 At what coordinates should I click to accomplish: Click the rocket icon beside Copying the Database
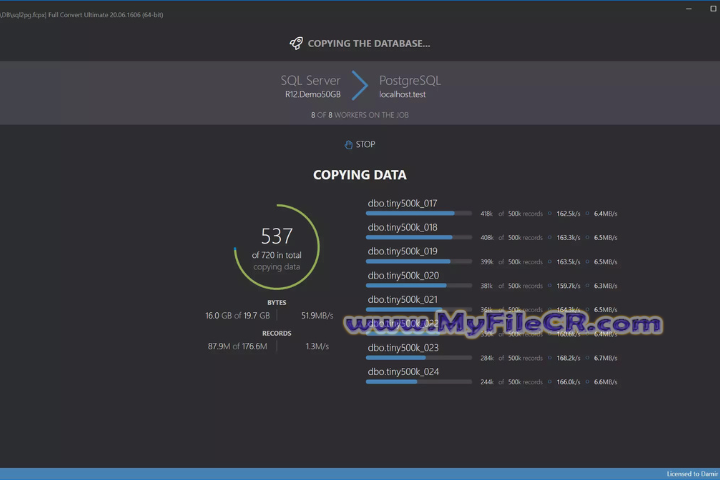click(x=296, y=43)
